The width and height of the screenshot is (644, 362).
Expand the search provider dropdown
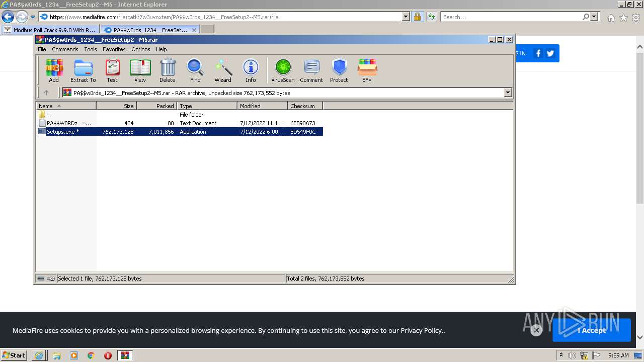click(x=595, y=17)
